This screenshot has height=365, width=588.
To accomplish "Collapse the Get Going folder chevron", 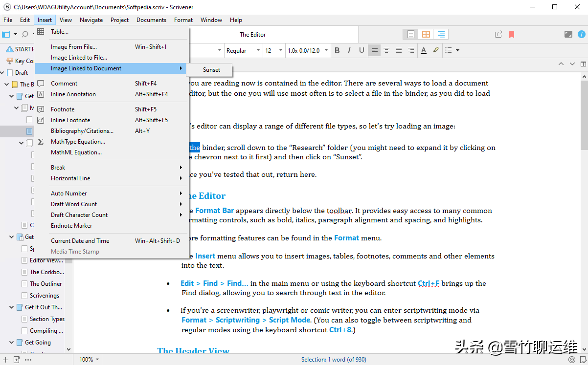I will coord(12,343).
